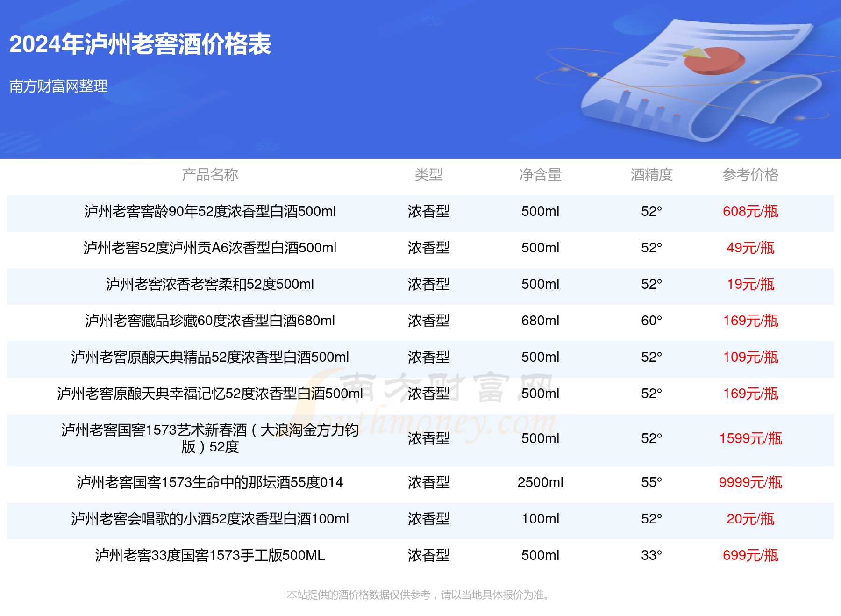Click the 100ml net content cell
This screenshot has width=841, height=616.
pyautogui.click(x=541, y=519)
